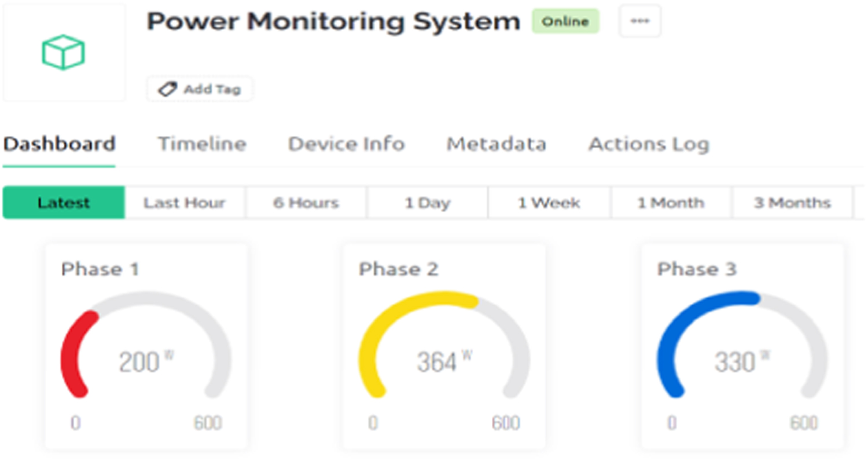Open the Actions Log tab
The width and height of the screenshot is (868, 461).
[648, 144]
